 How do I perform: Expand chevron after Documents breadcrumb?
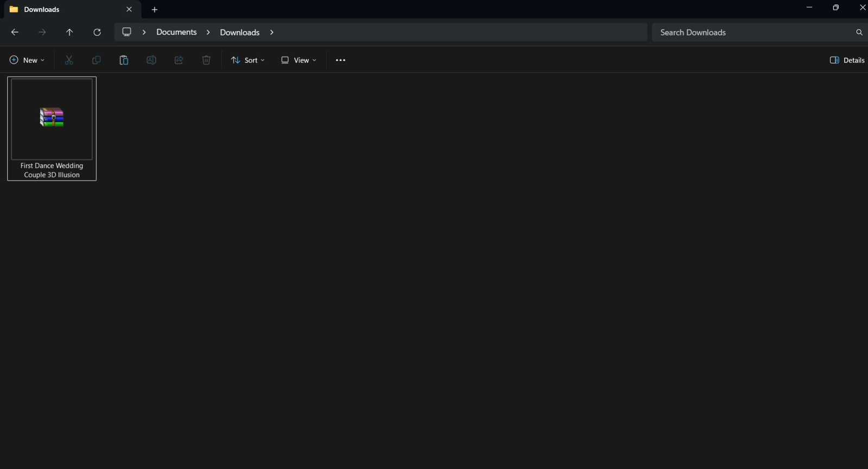coord(208,33)
